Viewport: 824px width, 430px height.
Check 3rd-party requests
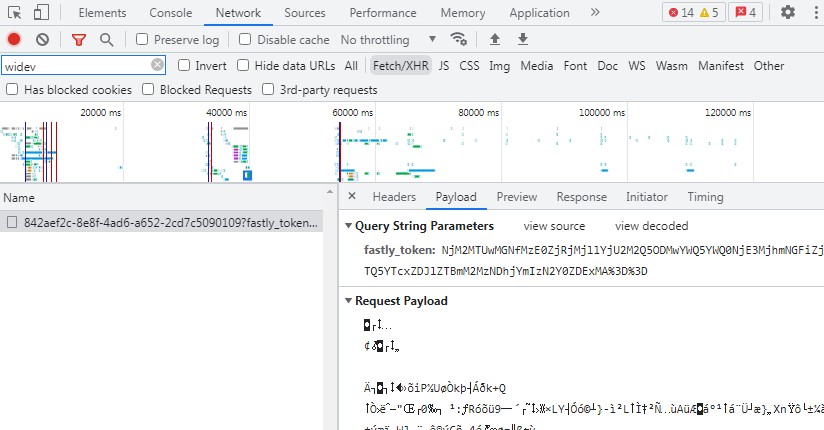click(268, 89)
